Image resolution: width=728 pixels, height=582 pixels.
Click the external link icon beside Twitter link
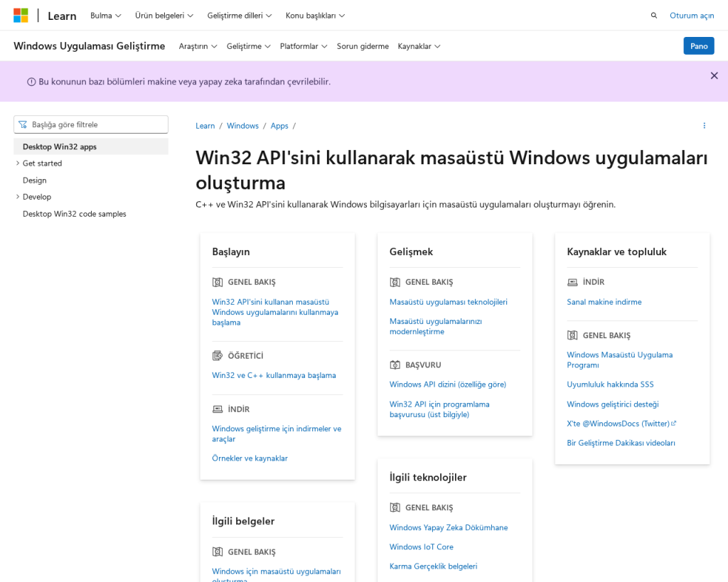pyautogui.click(x=674, y=424)
